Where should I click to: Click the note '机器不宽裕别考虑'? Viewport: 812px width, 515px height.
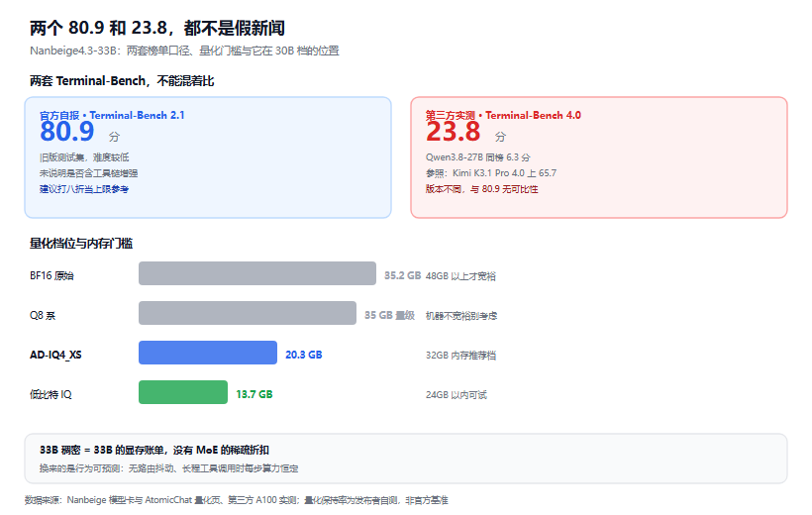coord(460,316)
